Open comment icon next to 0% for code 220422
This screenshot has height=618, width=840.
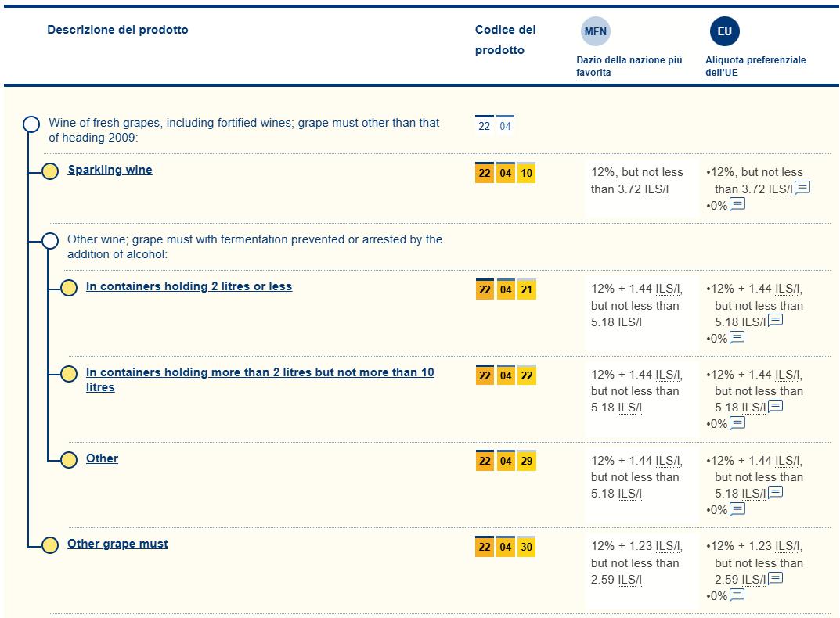tap(737, 423)
